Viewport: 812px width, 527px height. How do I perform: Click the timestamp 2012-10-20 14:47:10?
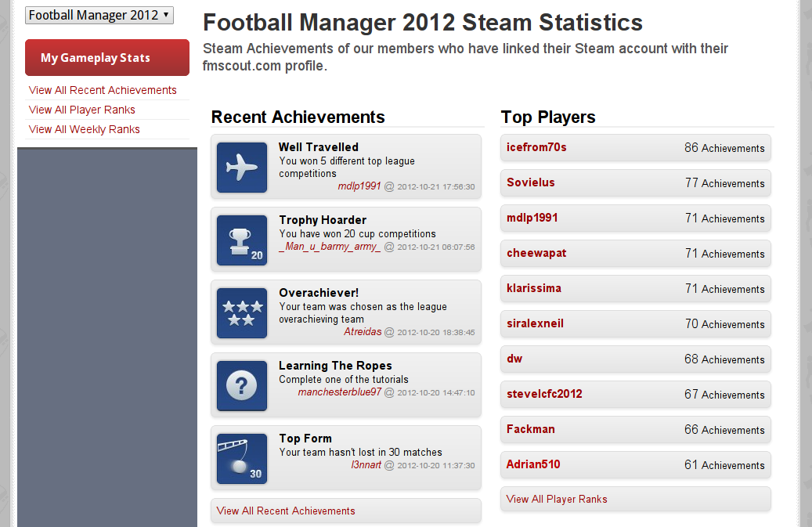click(436, 393)
